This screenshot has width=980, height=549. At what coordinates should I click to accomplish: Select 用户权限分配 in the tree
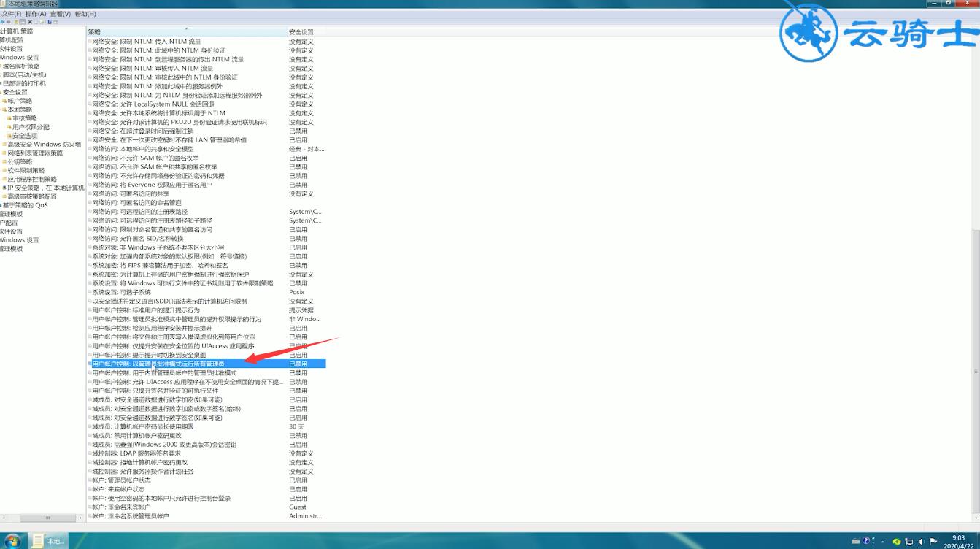(x=31, y=127)
